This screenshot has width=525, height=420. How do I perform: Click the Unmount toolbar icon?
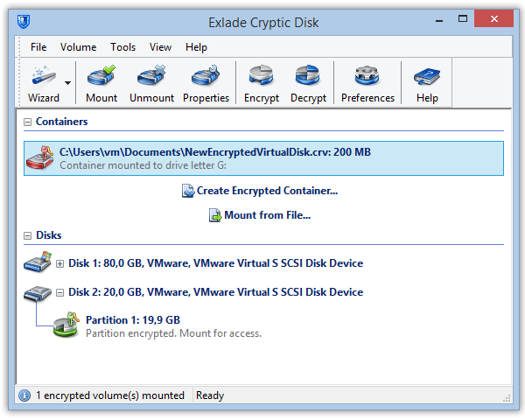tap(151, 83)
